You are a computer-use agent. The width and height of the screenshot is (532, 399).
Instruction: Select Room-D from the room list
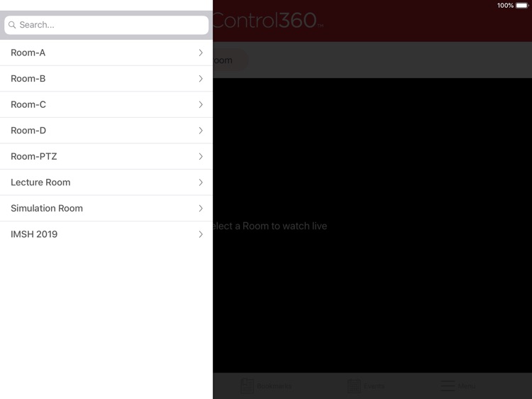106,131
